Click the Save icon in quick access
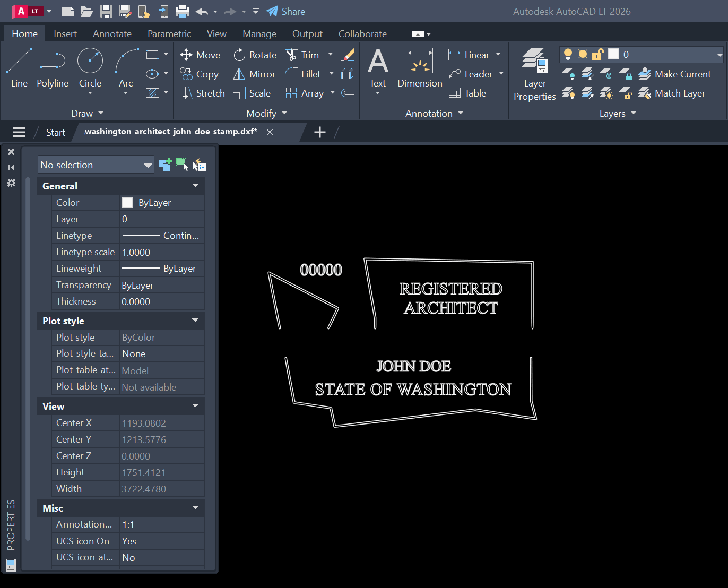The image size is (728, 588). (x=106, y=11)
